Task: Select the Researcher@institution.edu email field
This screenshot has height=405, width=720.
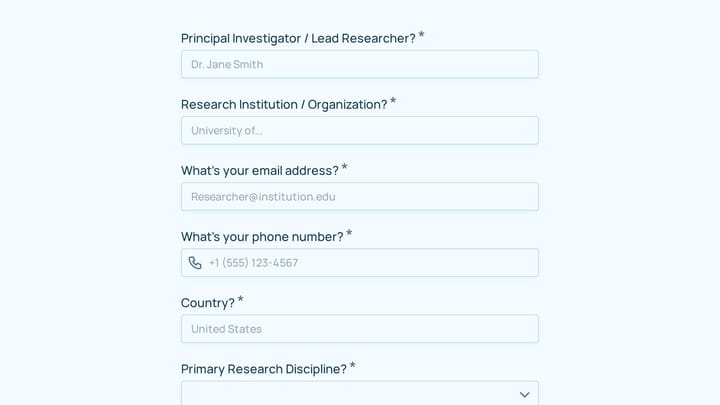Action: click(360, 197)
